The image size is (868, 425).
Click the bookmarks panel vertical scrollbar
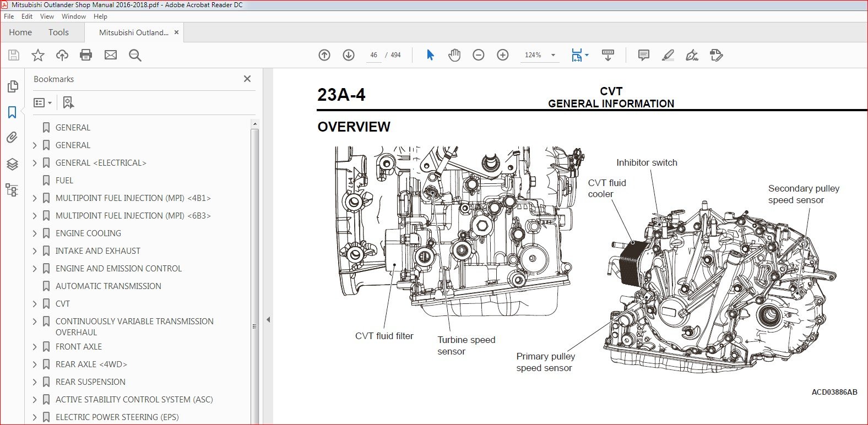tap(254, 275)
